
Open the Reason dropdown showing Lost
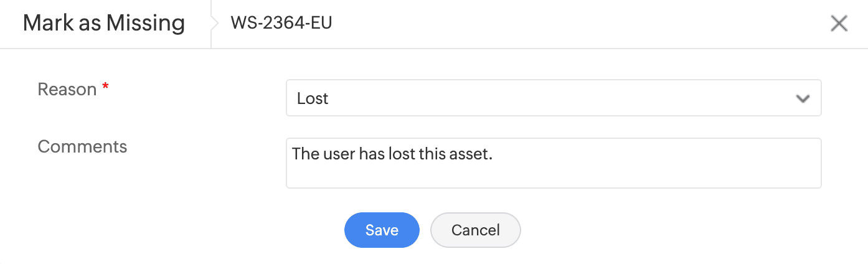tap(553, 98)
